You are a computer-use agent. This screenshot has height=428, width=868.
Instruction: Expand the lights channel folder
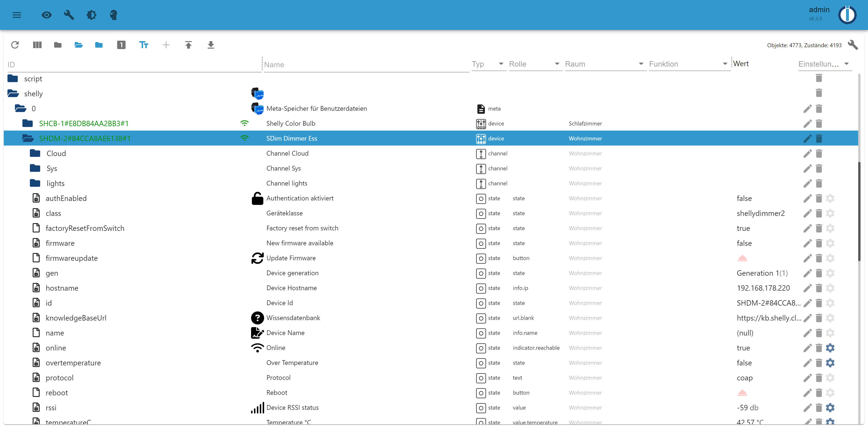click(x=35, y=183)
